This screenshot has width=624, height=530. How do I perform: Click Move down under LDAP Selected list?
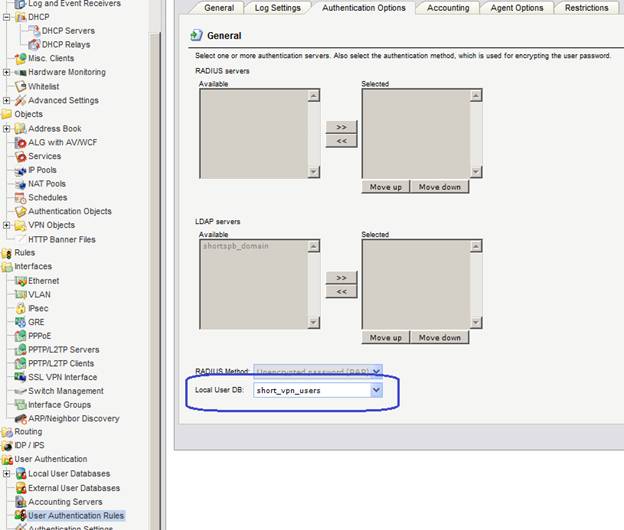point(439,338)
